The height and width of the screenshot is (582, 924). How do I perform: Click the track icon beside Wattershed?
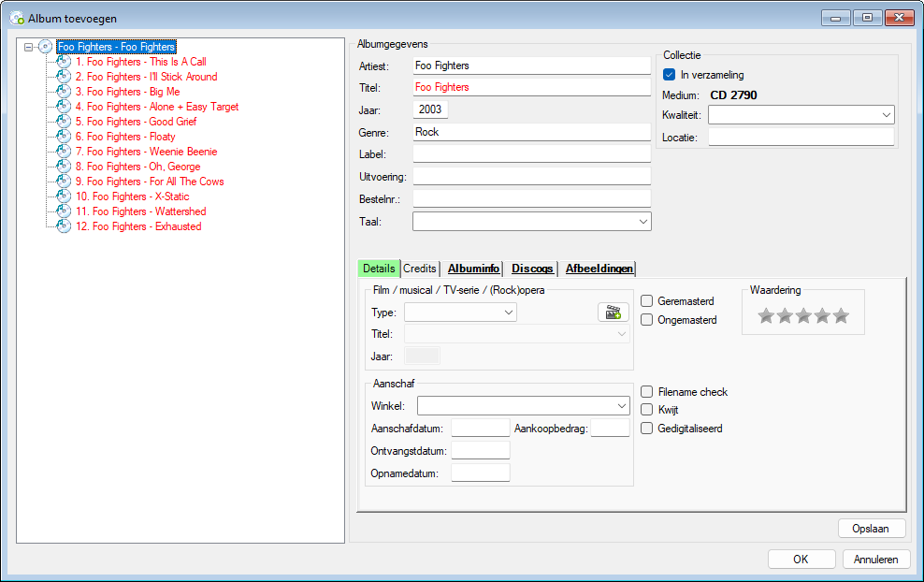point(64,211)
